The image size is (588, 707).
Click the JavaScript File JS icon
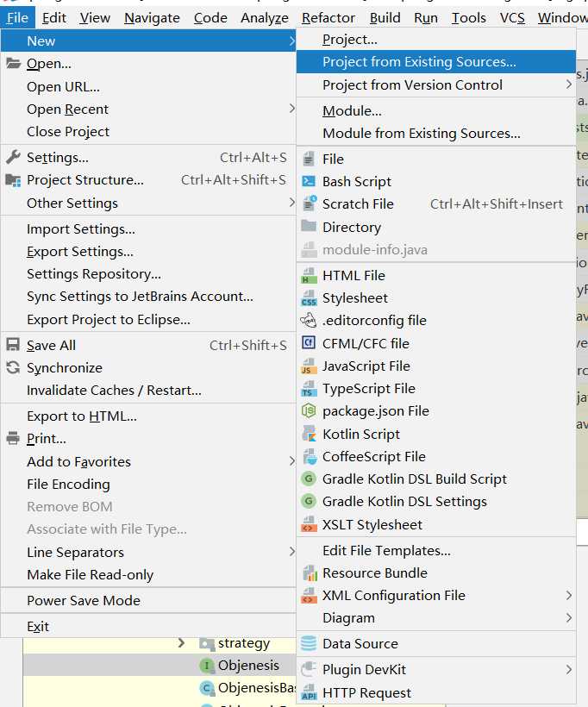click(x=309, y=366)
